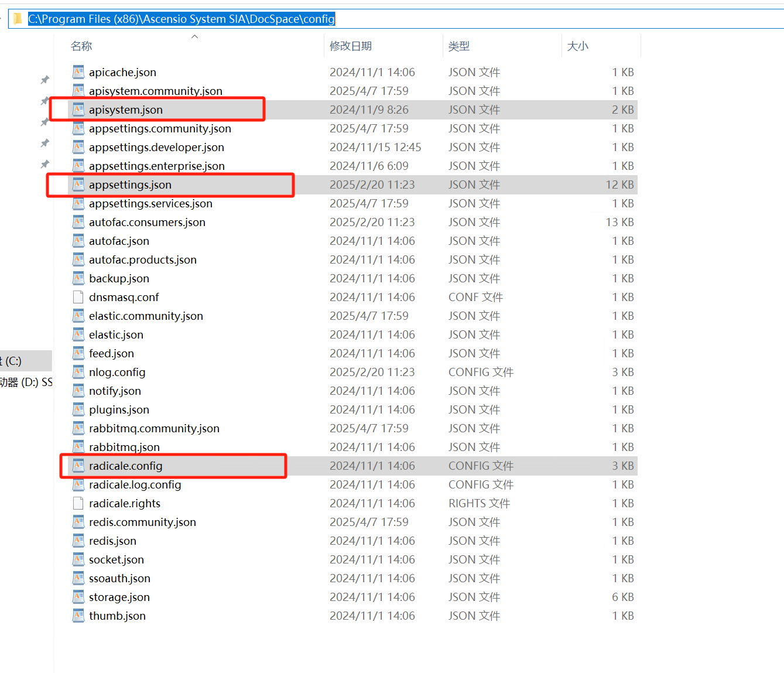Select the (C:) drive in sidebar

point(13,361)
